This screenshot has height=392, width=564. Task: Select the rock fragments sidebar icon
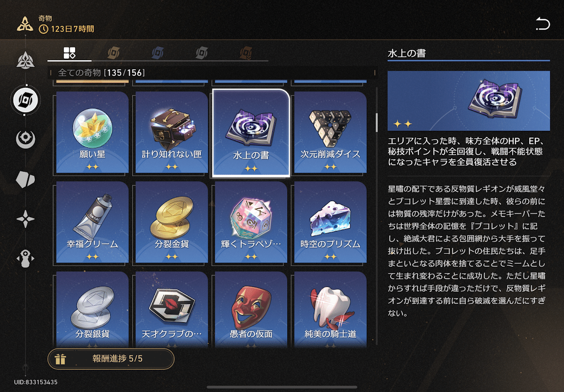tap(25, 180)
